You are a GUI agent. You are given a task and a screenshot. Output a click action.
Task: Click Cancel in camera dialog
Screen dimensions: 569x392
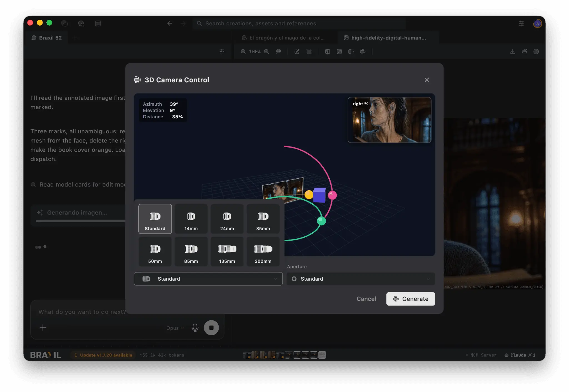tap(366, 299)
